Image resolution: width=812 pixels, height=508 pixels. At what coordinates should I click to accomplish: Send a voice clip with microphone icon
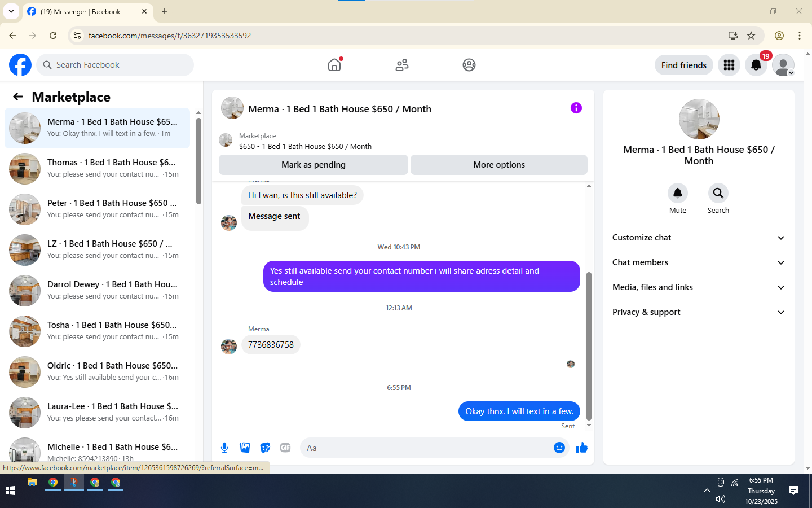(x=224, y=448)
